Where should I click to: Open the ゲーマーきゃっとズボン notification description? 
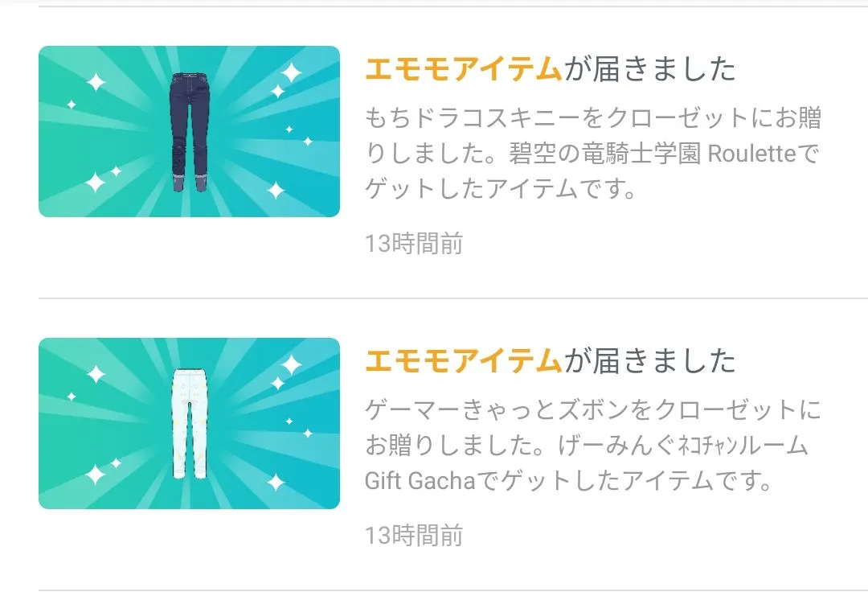tap(593, 446)
